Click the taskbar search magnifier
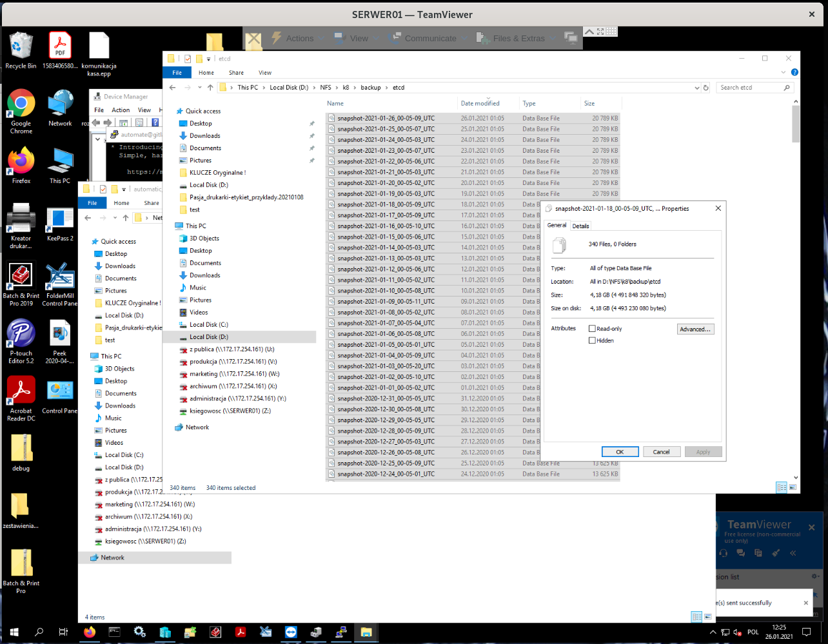 [39, 632]
